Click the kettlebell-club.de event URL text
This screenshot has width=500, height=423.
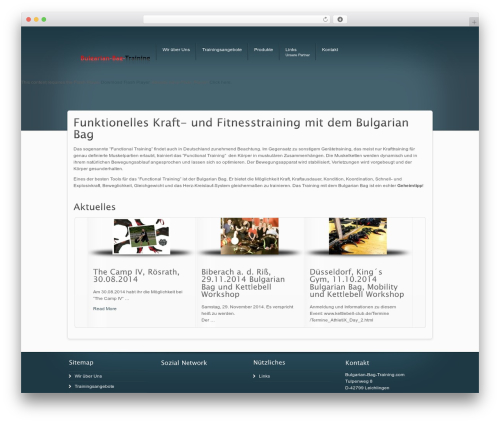click(349, 317)
